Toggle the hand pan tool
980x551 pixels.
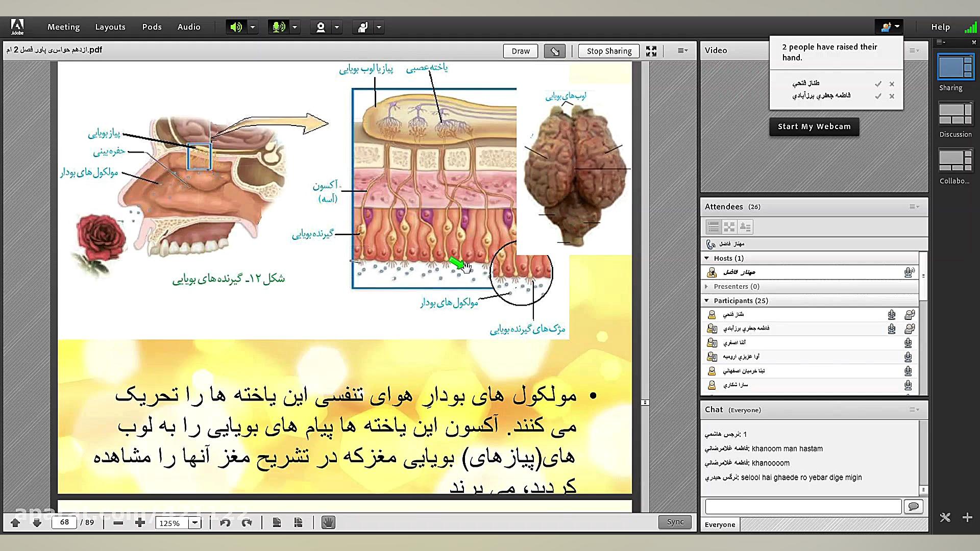pyautogui.click(x=328, y=522)
